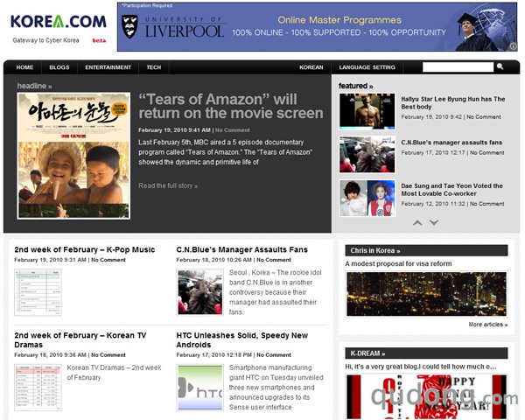Open the ENTERTAINMENT menu item
Screen dimensions: 525x420
tap(108, 67)
